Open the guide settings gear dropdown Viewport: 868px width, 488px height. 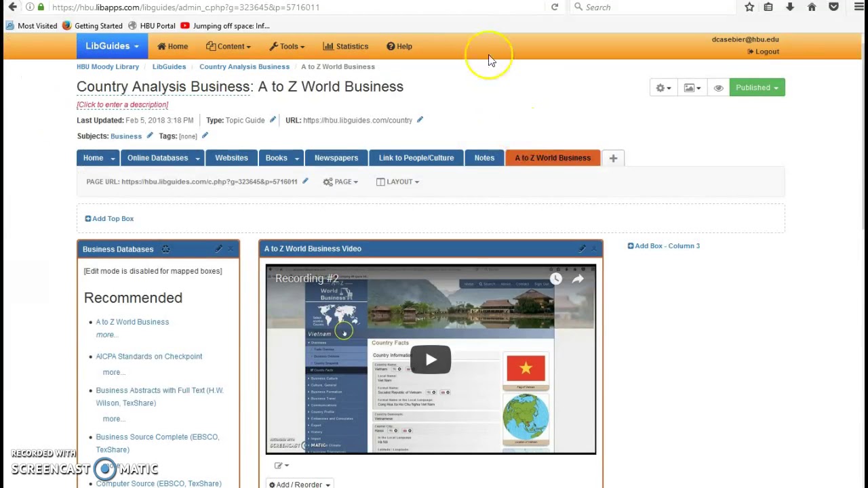[x=663, y=87]
